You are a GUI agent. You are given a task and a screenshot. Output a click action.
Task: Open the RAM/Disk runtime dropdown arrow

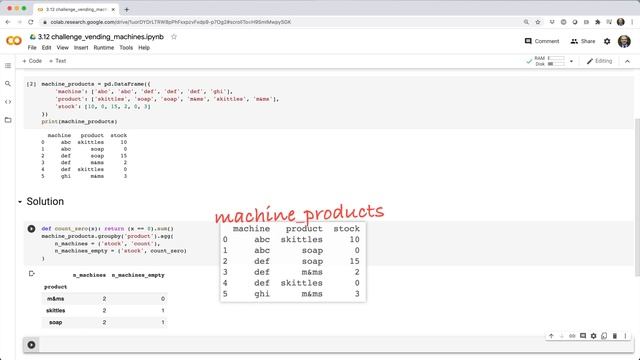(571, 61)
